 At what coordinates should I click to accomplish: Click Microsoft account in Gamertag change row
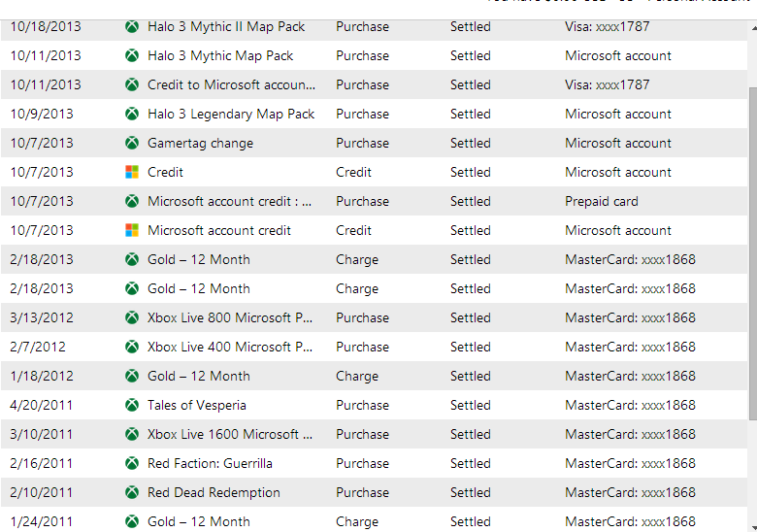pos(618,143)
